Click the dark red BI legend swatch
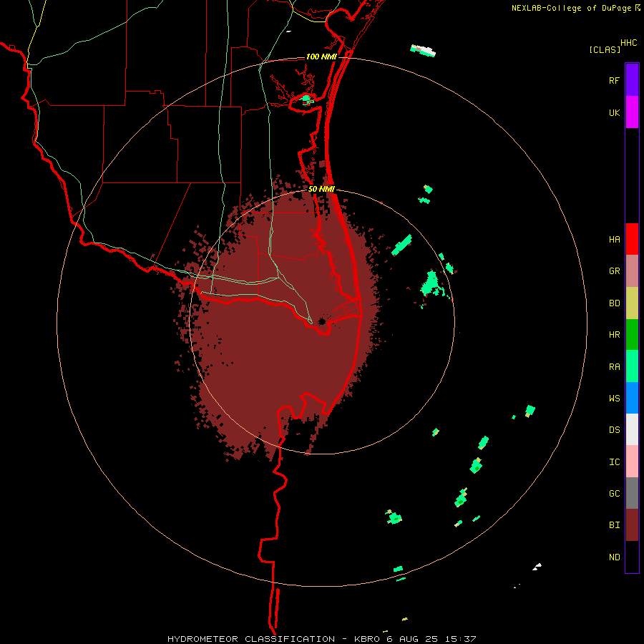Image resolution: width=644 pixels, height=644 pixels. tap(632, 525)
